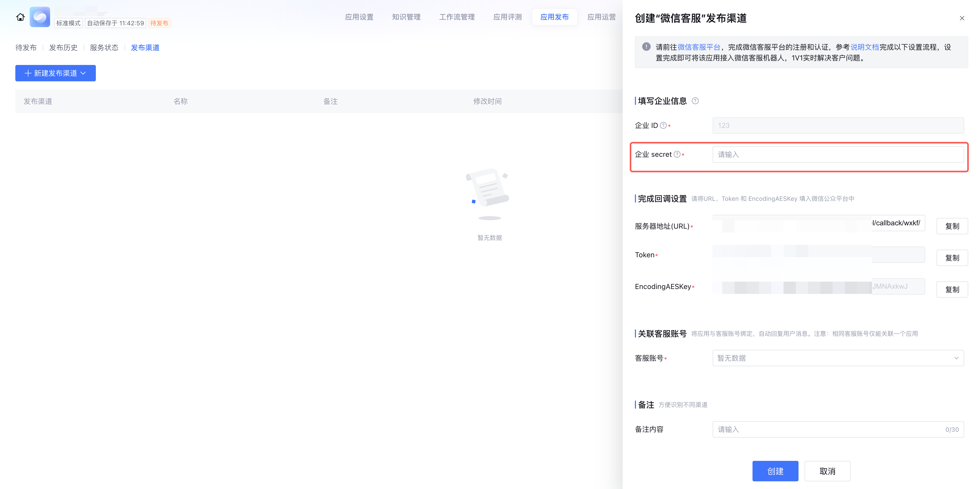This screenshot has height=489, width=980.
Task: Click the 创建 button
Action: (x=775, y=471)
